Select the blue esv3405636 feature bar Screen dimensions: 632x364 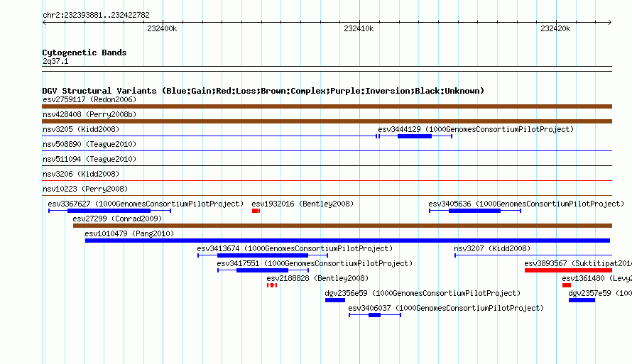pyautogui.click(x=475, y=211)
